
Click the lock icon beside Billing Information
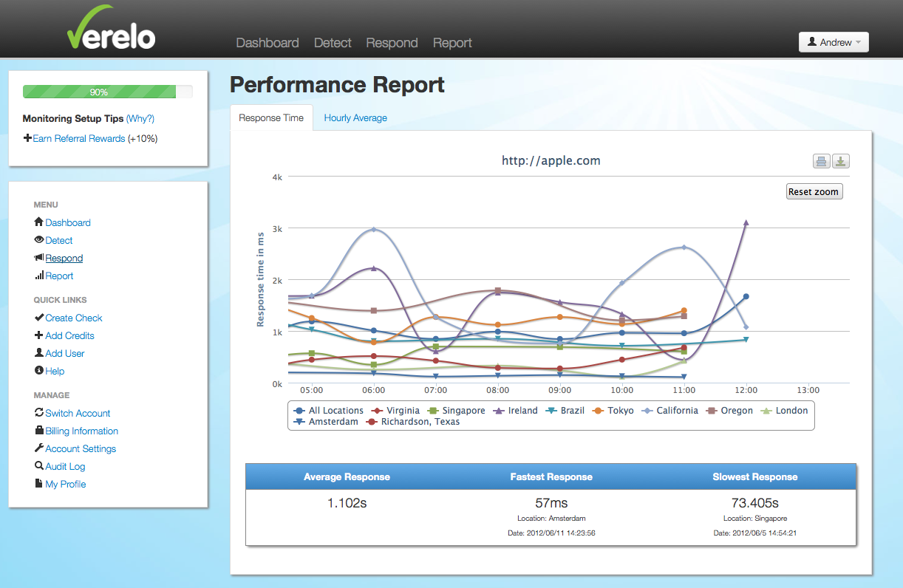(x=39, y=431)
